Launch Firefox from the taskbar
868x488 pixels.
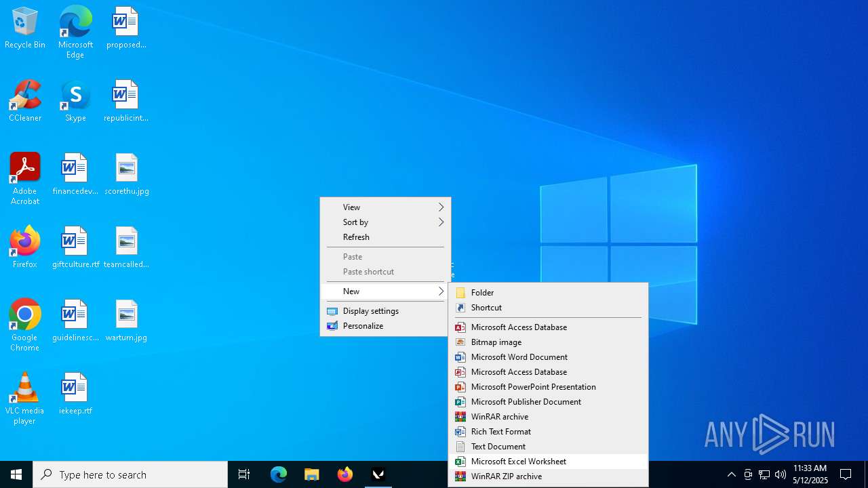tap(345, 474)
